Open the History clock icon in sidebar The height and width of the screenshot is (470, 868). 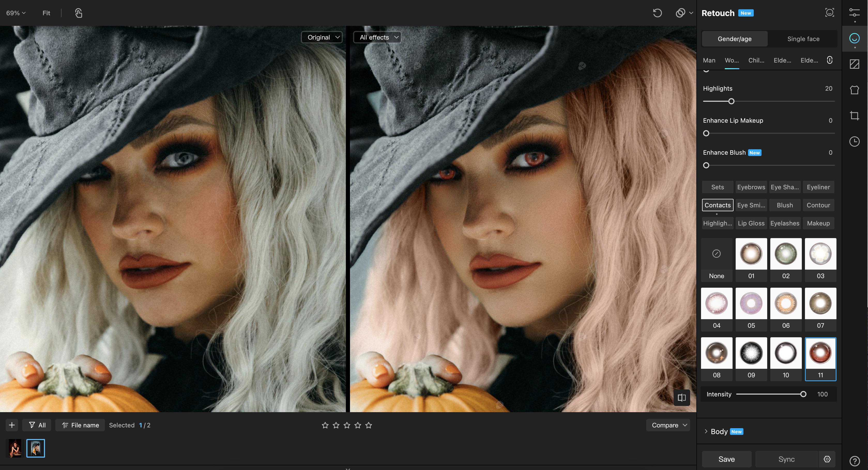point(854,142)
